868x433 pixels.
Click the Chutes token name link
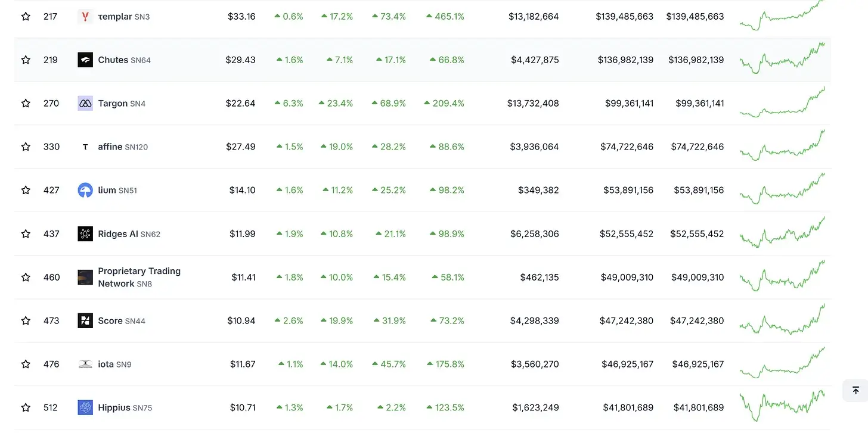(113, 60)
